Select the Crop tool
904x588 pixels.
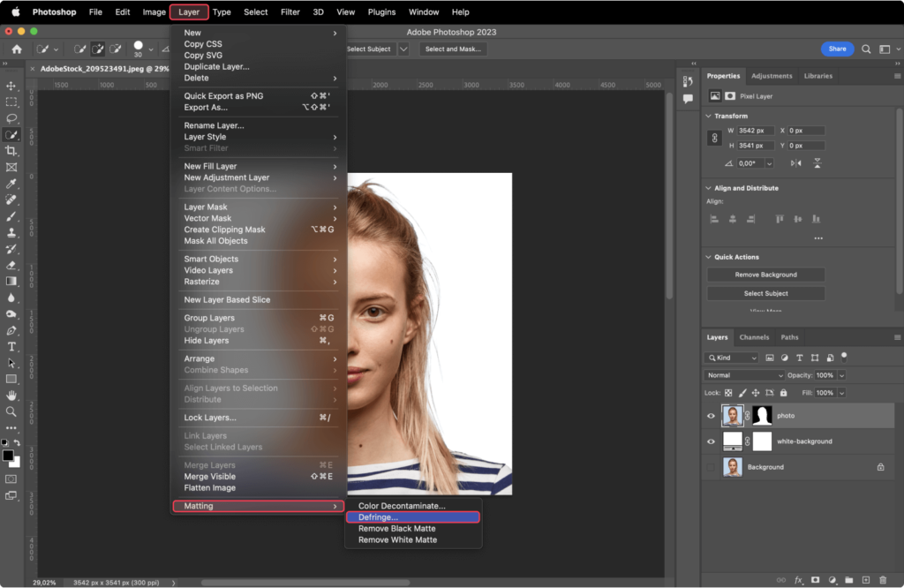tap(12, 150)
